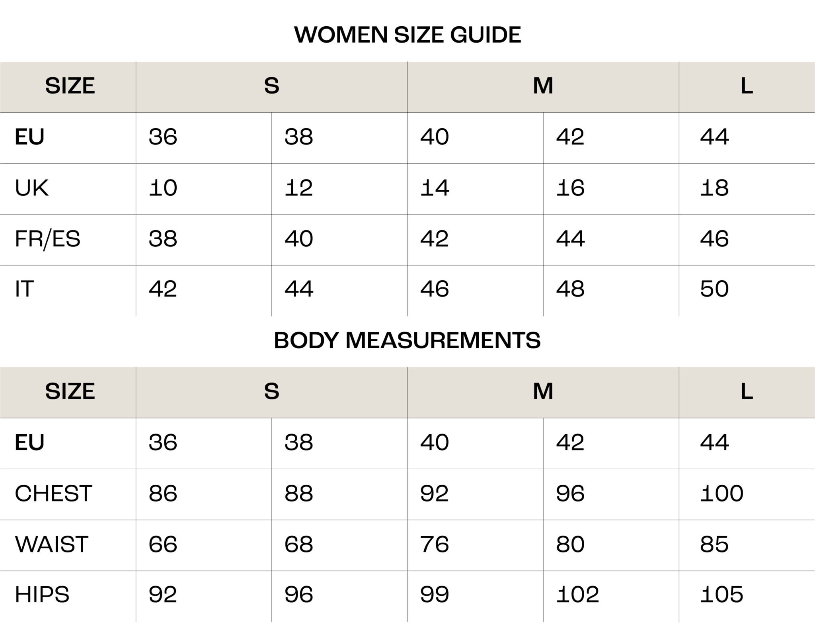Select the HIPS row label

tap(42, 595)
